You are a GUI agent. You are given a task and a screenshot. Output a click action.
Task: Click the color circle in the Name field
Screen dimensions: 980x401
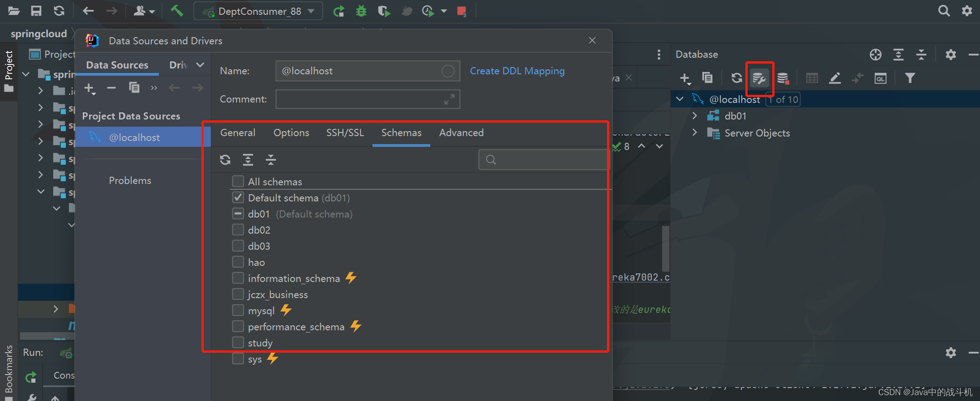click(448, 71)
